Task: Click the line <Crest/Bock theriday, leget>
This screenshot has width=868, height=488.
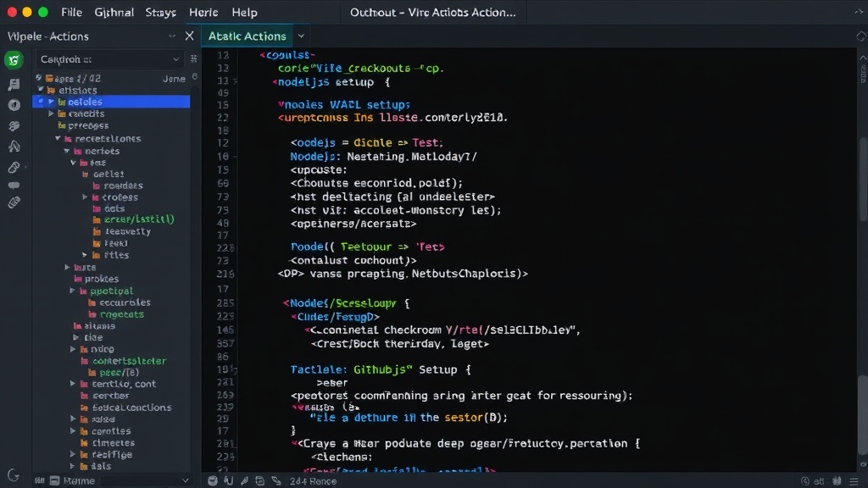Action: point(400,344)
